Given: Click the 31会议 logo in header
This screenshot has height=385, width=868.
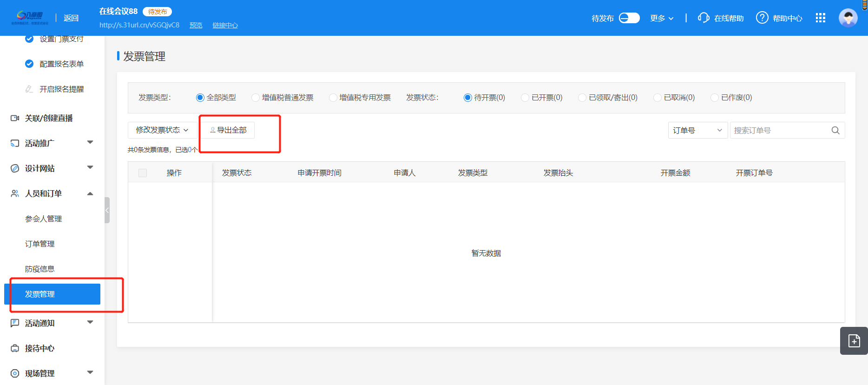Looking at the screenshot, I should (x=30, y=18).
